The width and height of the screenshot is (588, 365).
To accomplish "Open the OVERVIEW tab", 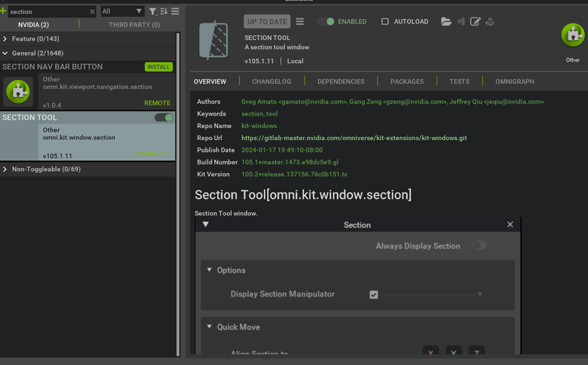I will tap(210, 81).
